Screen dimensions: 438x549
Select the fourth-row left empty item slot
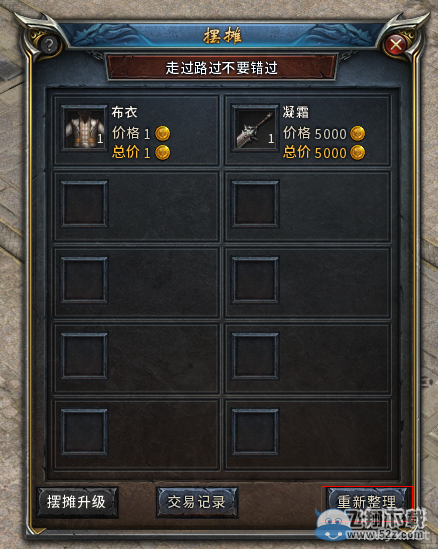(x=84, y=356)
